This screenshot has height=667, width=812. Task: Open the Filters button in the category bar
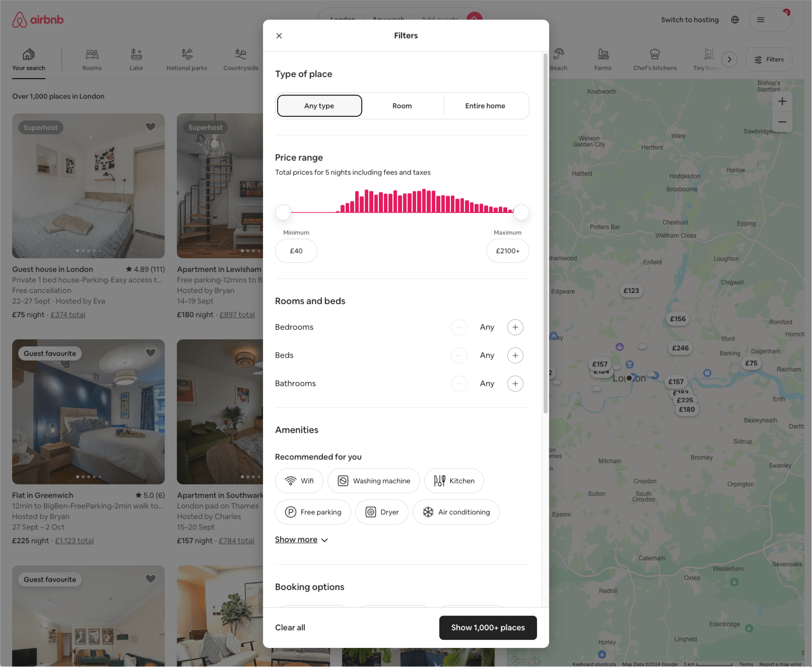point(769,59)
